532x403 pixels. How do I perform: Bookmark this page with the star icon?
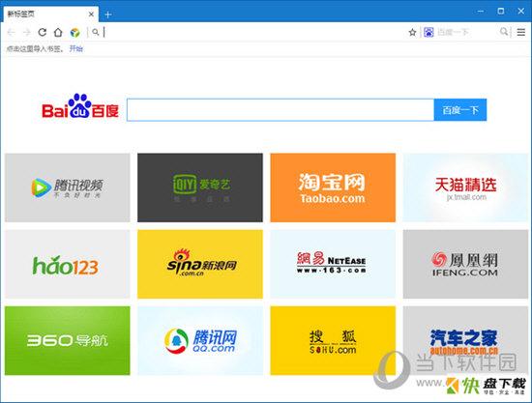412,32
